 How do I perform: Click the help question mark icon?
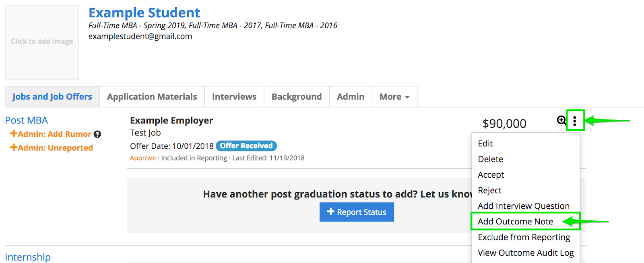point(97,134)
